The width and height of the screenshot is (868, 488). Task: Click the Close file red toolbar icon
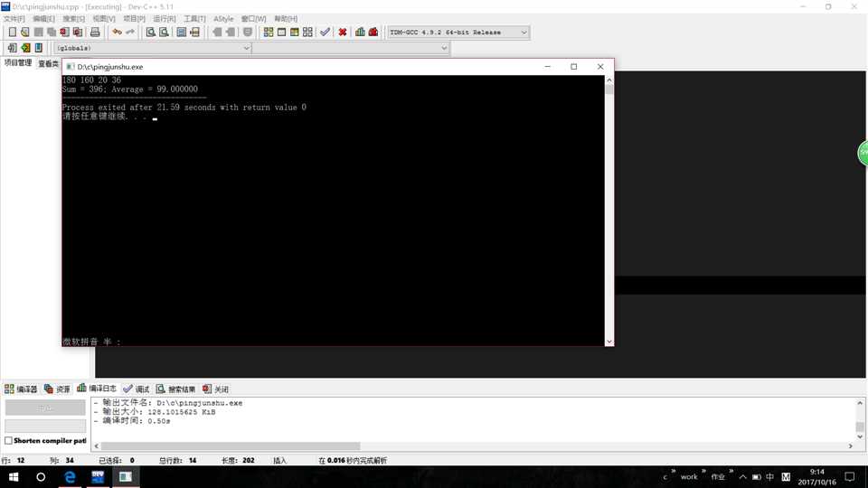coord(65,33)
